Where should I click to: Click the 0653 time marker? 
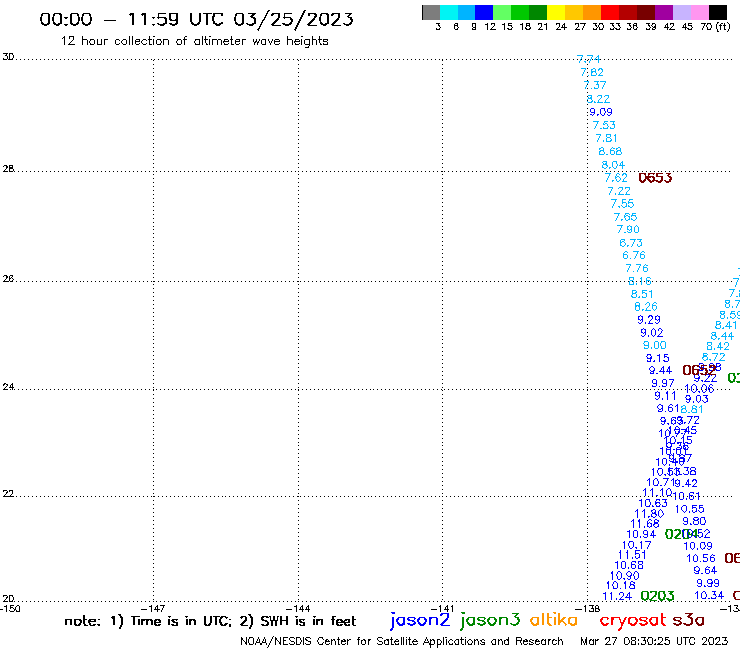coord(655,178)
